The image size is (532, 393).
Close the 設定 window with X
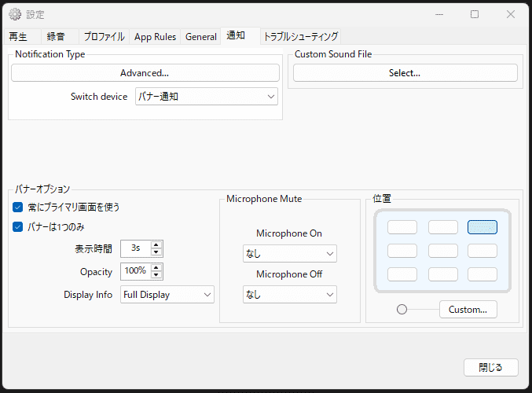click(x=511, y=14)
